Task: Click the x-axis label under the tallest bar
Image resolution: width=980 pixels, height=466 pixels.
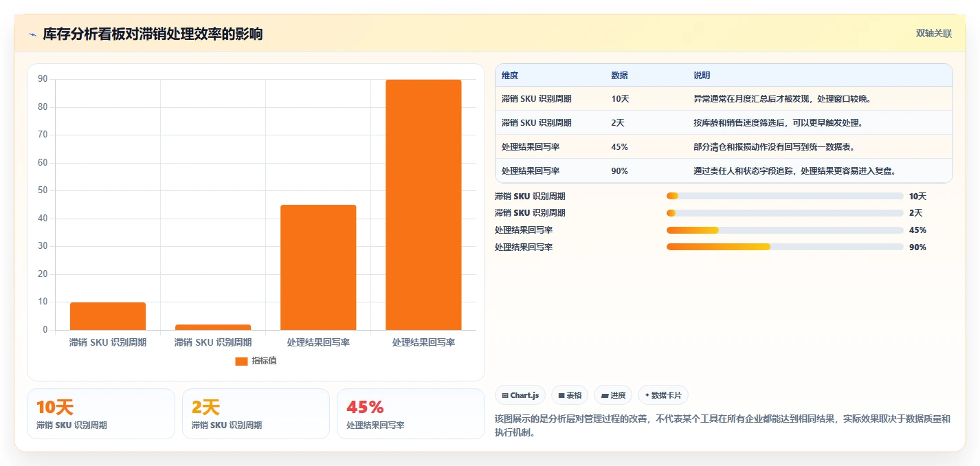Action: 423,342
